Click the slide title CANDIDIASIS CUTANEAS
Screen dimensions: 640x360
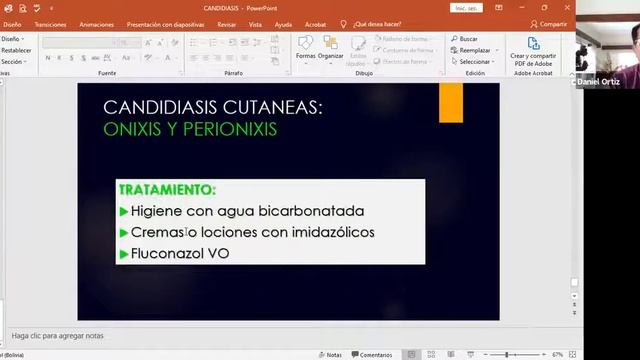pos(213,107)
